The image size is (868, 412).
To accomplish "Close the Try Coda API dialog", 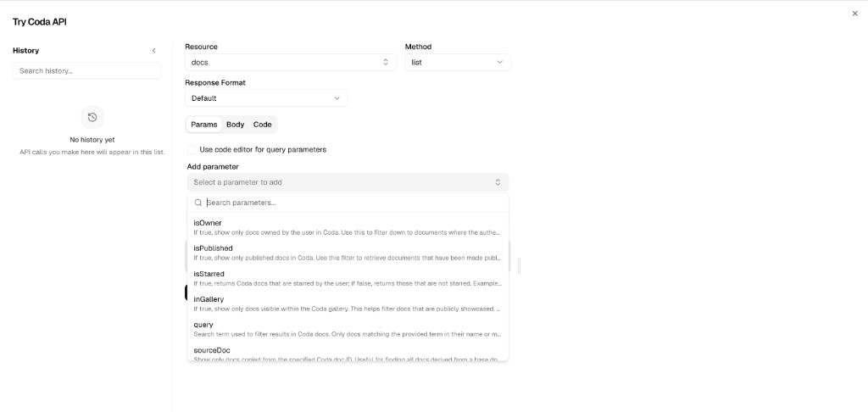I will pos(854,14).
